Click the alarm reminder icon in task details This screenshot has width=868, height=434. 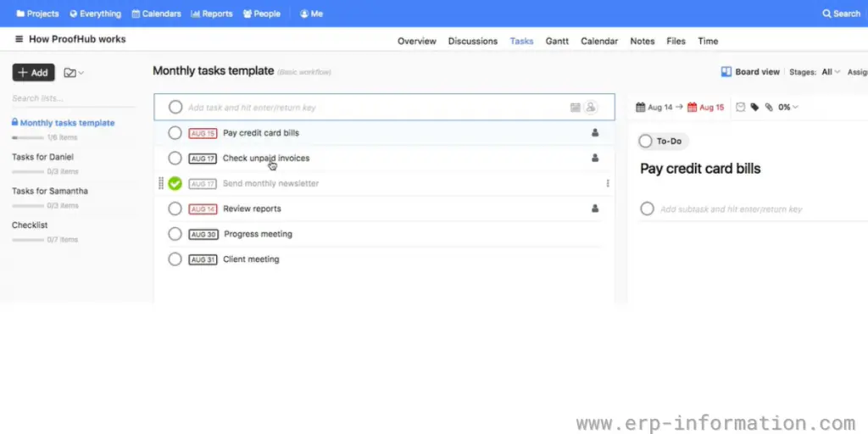pos(740,108)
